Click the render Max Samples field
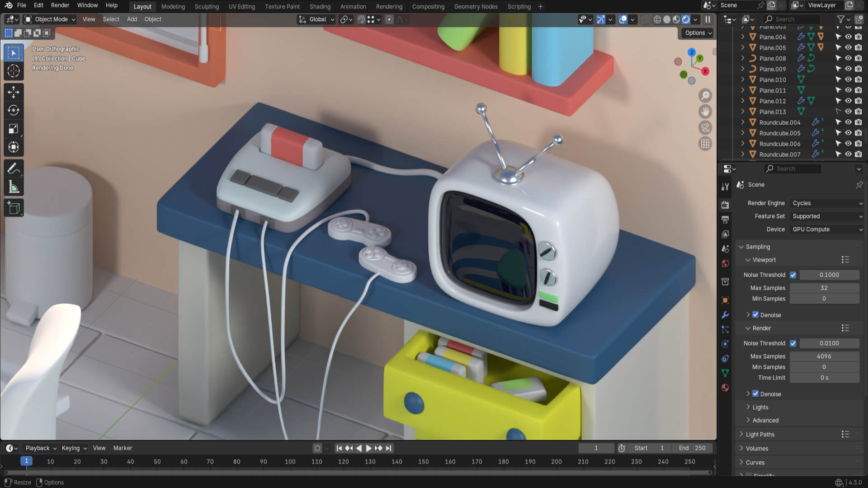The height and width of the screenshot is (488, 868). pos(824,357)
